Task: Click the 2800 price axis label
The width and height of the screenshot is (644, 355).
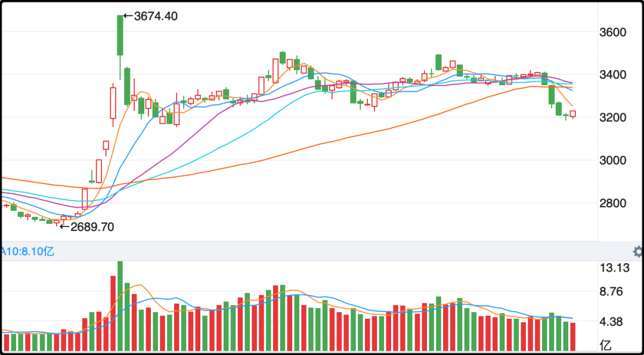Action: 612,204
